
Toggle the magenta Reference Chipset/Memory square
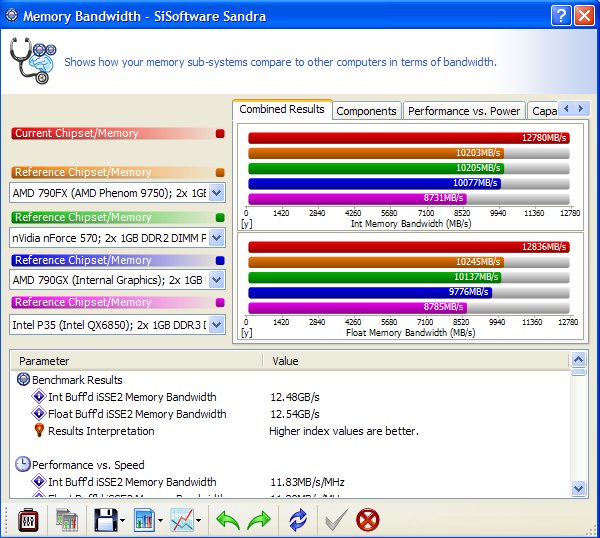[220, 303]
